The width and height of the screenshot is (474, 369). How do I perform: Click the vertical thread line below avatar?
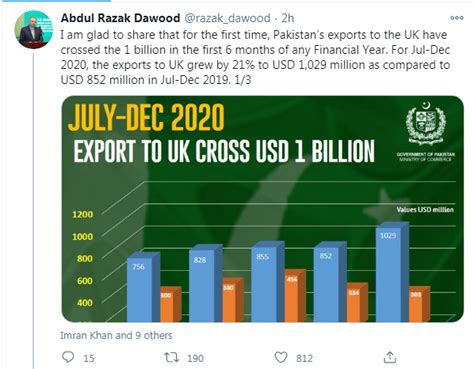33,211
